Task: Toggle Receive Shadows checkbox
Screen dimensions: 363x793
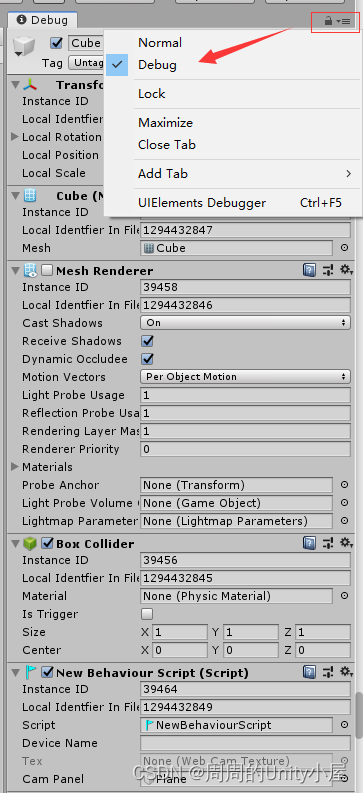Action: click(147, 341)
